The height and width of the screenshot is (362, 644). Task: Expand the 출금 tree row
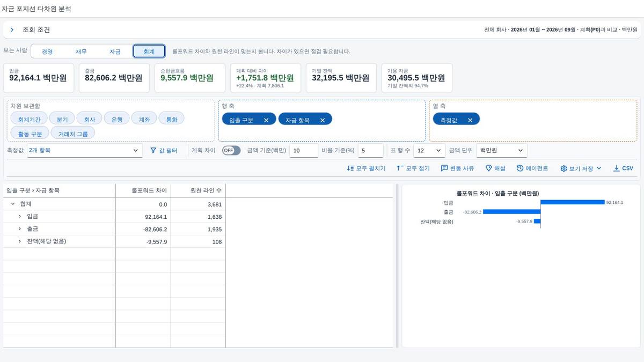tap(20, 229)
